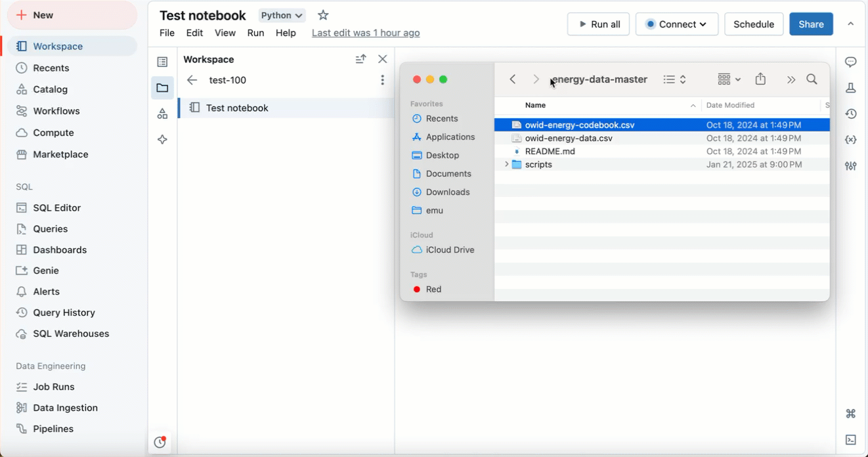Open the notebook version history clock icon
The width and height of the screenshot is (868, 457).
point(850,114)
